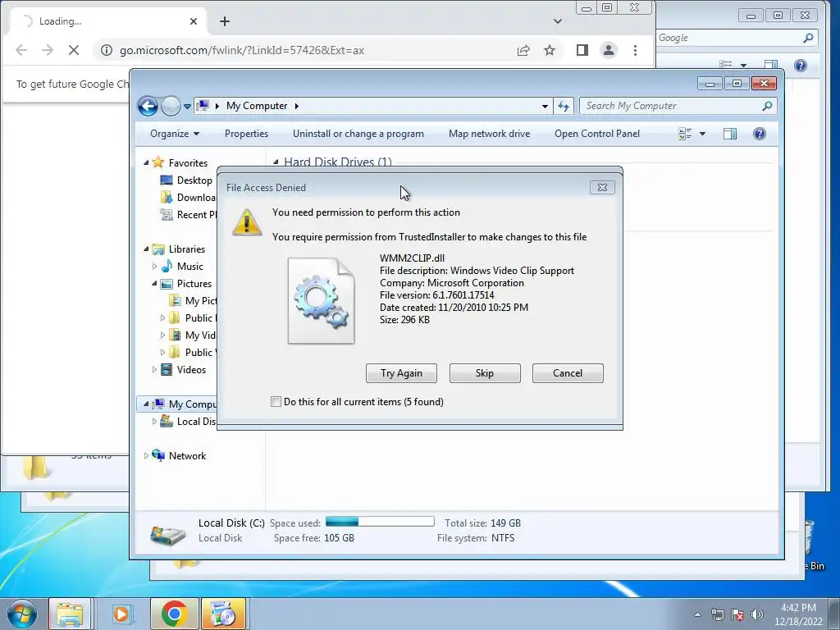Close the File Access Denied dialog

tap(602, 188)
